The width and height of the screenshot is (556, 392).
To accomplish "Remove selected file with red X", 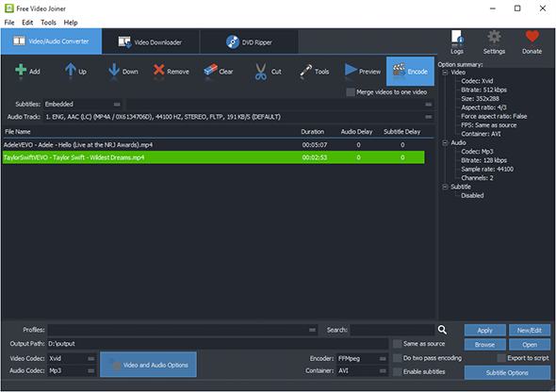I will (159, 70).
